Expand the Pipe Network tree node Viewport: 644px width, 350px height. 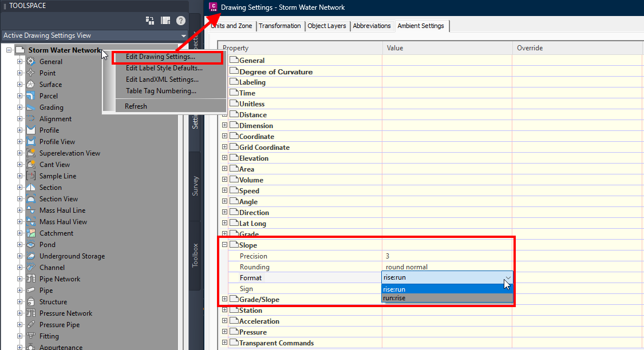click(19, 279)
